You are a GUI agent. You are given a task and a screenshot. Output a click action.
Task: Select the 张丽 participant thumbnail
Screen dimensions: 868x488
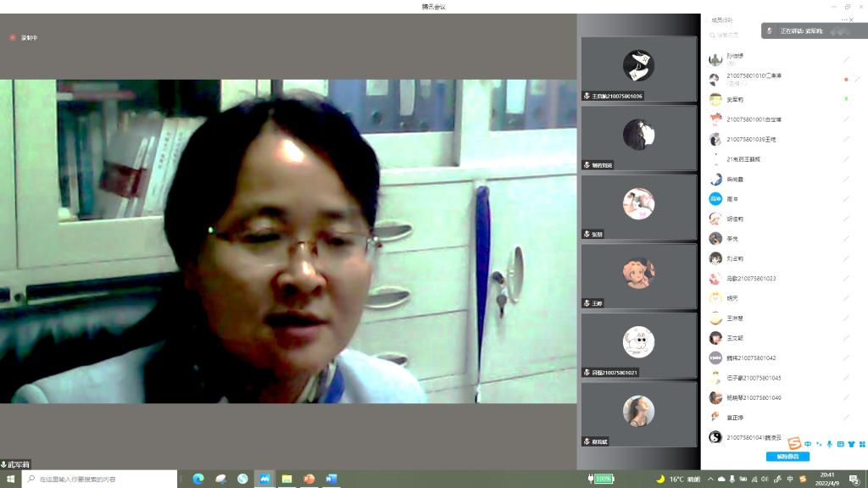[x=638, y=207]
